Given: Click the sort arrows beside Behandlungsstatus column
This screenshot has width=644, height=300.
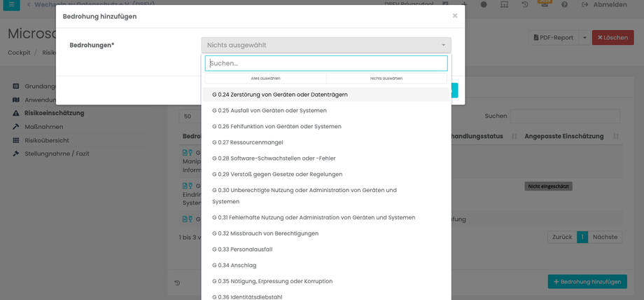Looking at the screenshot, I should click(x=514, y=136).
